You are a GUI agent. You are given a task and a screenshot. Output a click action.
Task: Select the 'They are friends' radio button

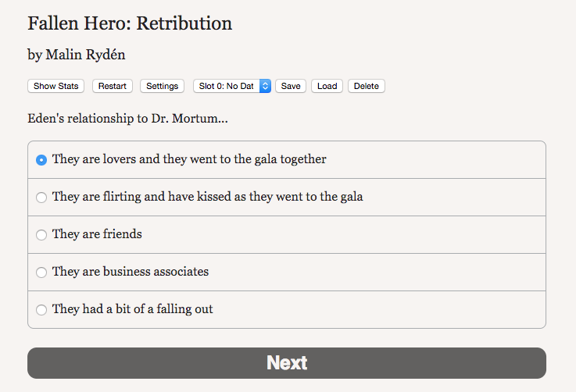click(41, 235)
